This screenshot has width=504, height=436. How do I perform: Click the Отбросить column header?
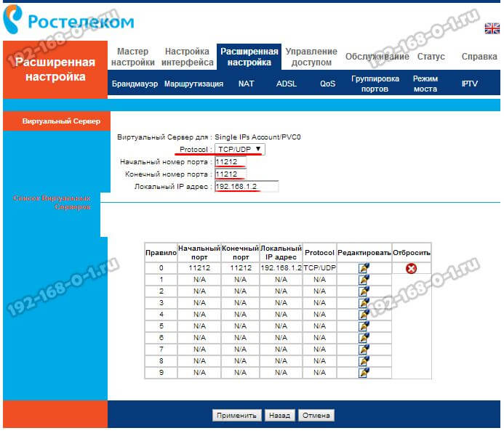[412, 253]
